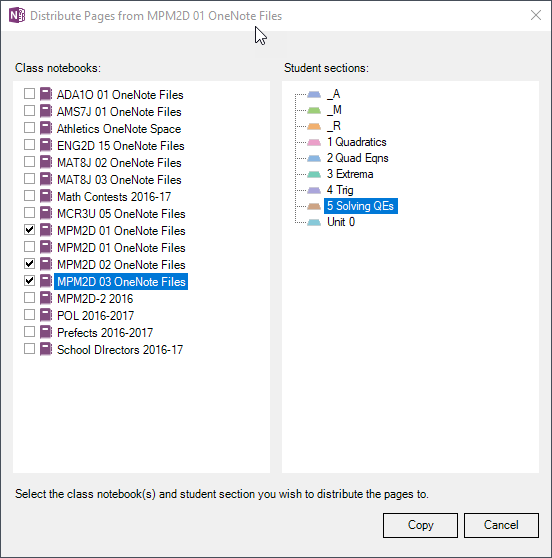Viewport: 552px width, 558px height.
Task: Pick the 3 Extrema section label
Action: pyautogui.click(x=350, y=174)
